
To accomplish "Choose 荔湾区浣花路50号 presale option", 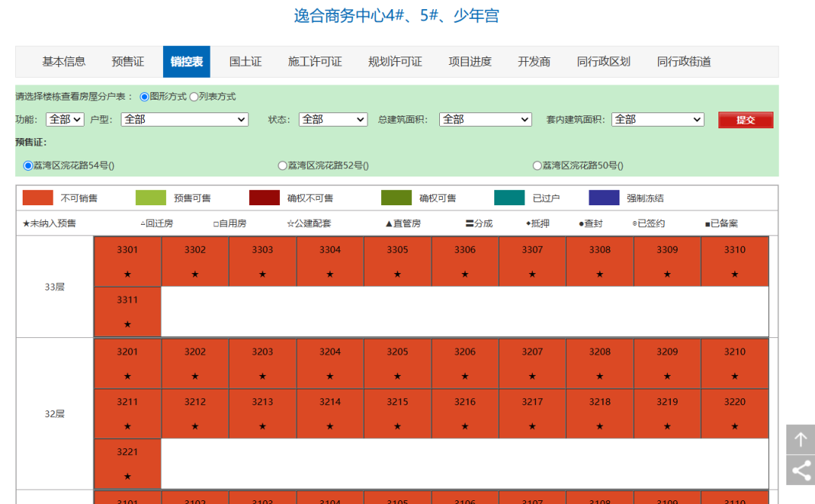I will [537, 165].
